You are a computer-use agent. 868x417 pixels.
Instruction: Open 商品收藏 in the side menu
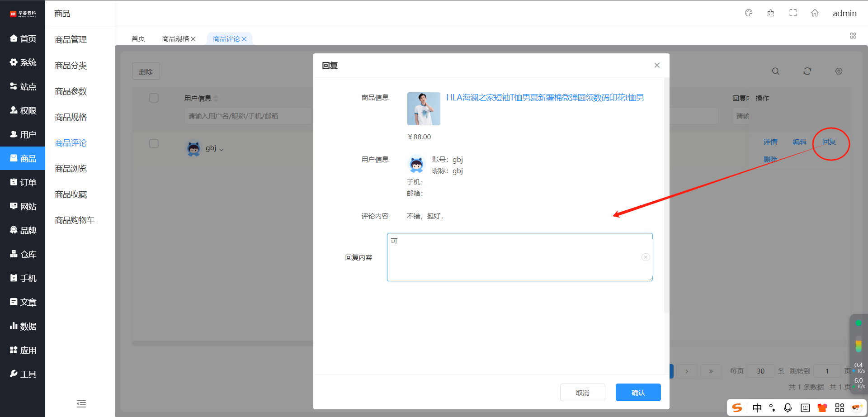pyautogui.click(x=71, y=194)
